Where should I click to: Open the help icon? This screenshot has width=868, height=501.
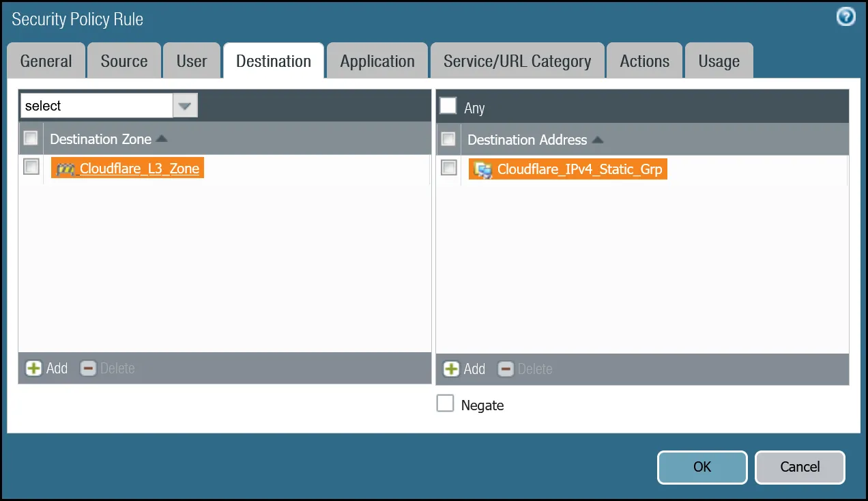coord(845,16)
